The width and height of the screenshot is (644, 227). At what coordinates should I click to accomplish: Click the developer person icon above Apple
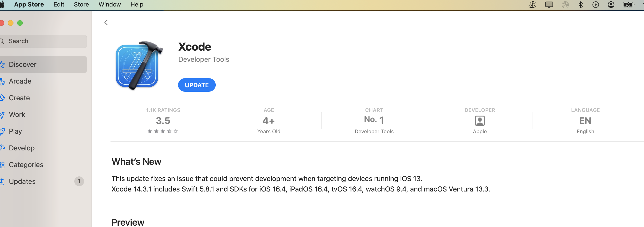tap(479, 121)
